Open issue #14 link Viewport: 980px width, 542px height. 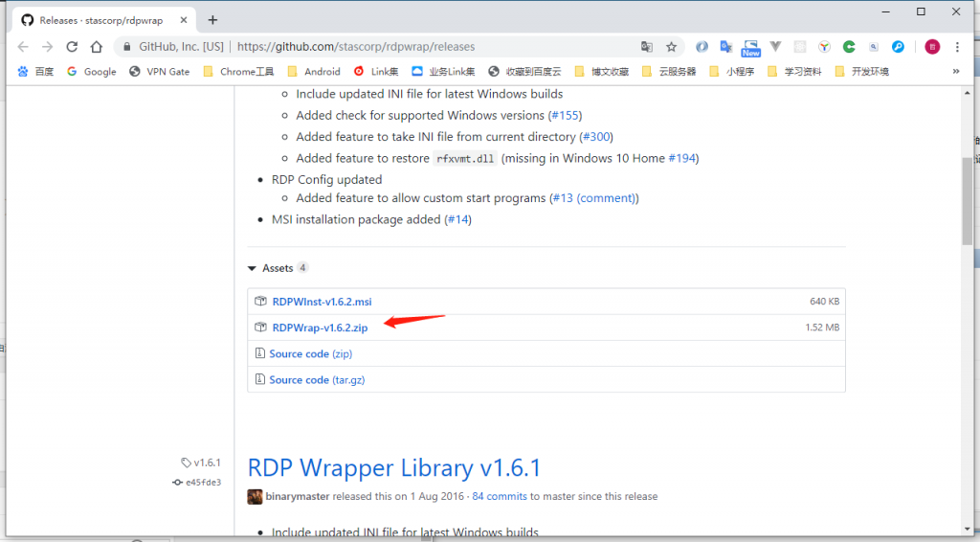point(458,219)
